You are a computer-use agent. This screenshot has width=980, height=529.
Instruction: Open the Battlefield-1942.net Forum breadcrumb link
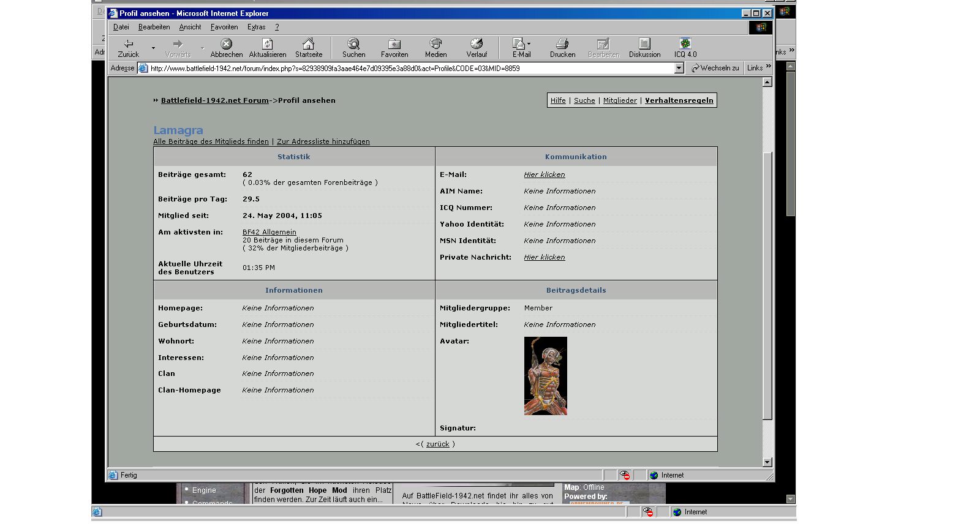(x=215, y=100)
